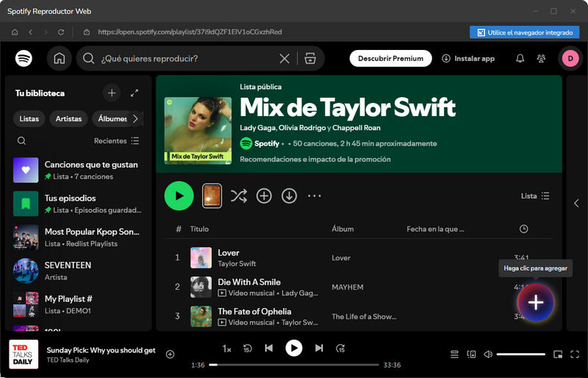Go to Spotify home via house icon
The height and width of the screenshot is (378, 588).
60,59
